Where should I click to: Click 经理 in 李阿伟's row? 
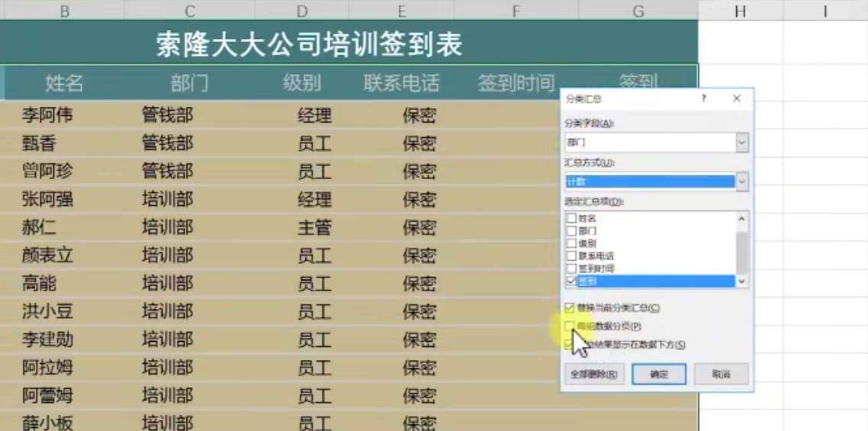pyautogui.click(x=314, y=115)
